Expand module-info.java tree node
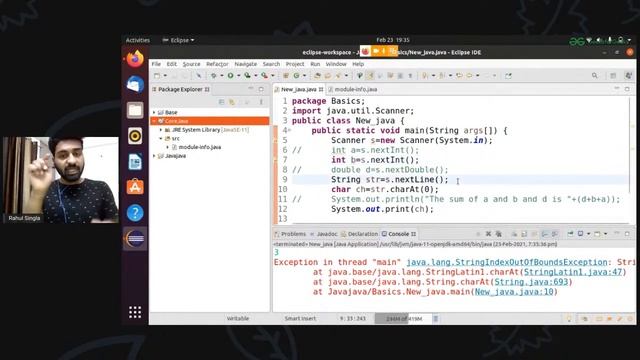The width and height of the screenshot is (640, 360). [x=168, y=147]
